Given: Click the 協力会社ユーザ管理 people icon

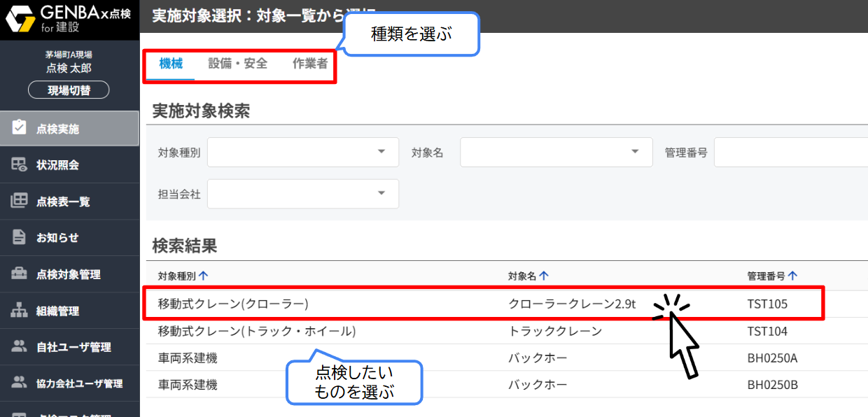Looking at the screenshot, I should pos(19,383).
